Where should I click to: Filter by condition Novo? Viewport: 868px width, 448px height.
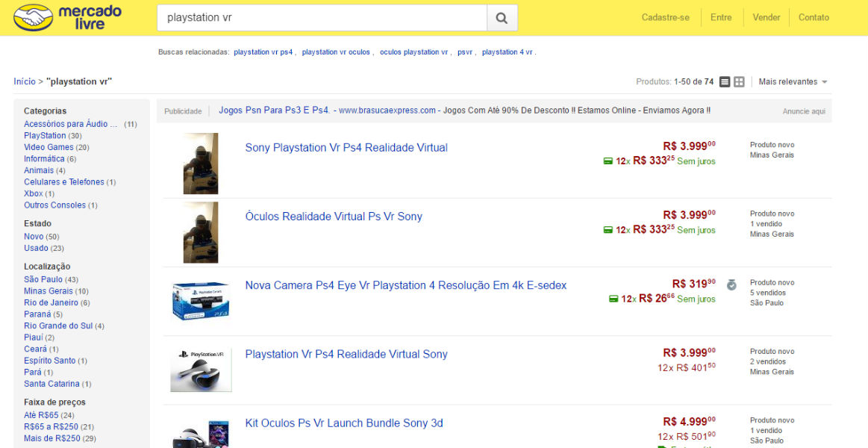pyautogui.click(x=34, y=237)
